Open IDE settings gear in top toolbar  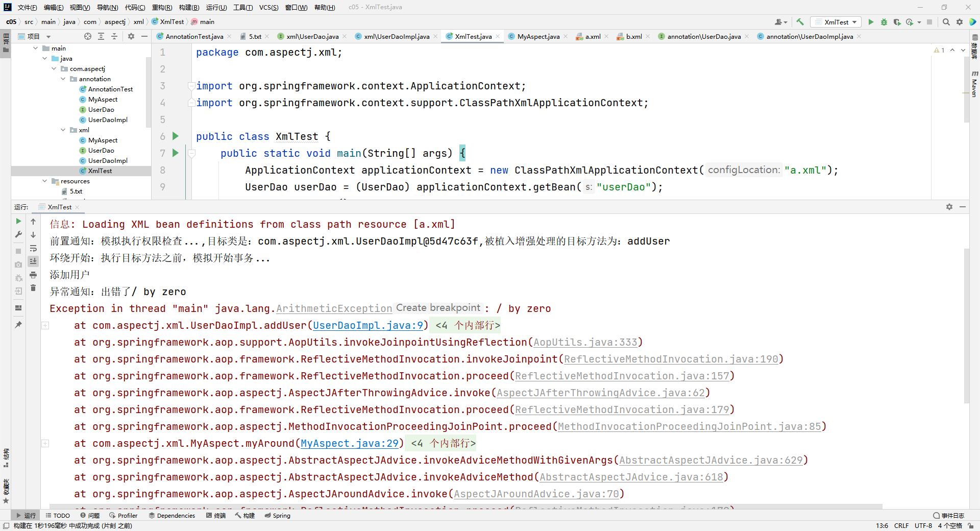tap(960, 22)
